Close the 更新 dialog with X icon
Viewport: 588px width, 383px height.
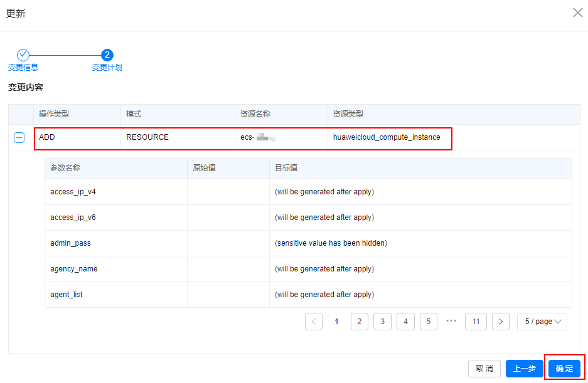tap(577, 13)
